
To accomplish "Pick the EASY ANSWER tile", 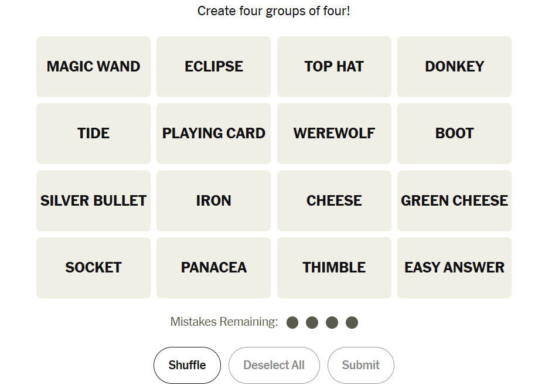I will 454,268.
